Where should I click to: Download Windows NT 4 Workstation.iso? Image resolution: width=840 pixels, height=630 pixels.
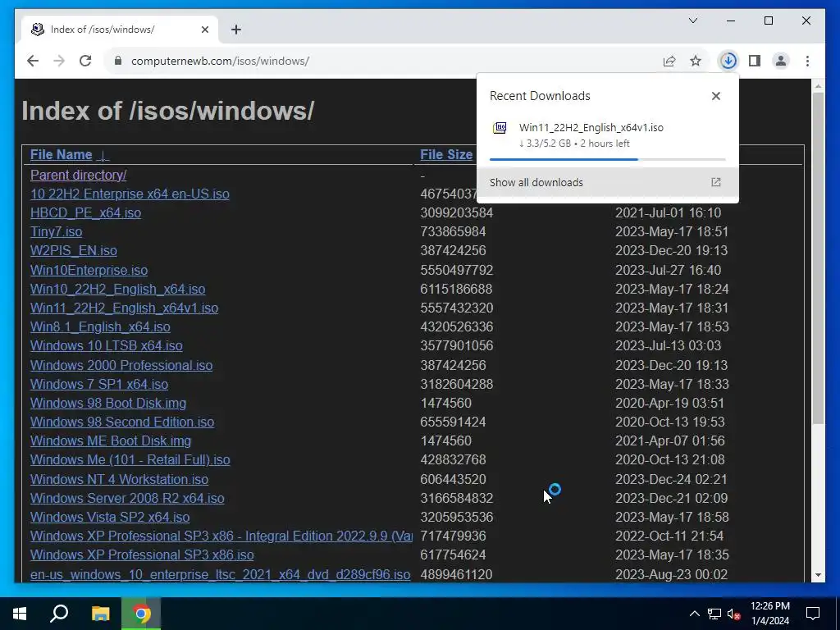pos(120,479)
